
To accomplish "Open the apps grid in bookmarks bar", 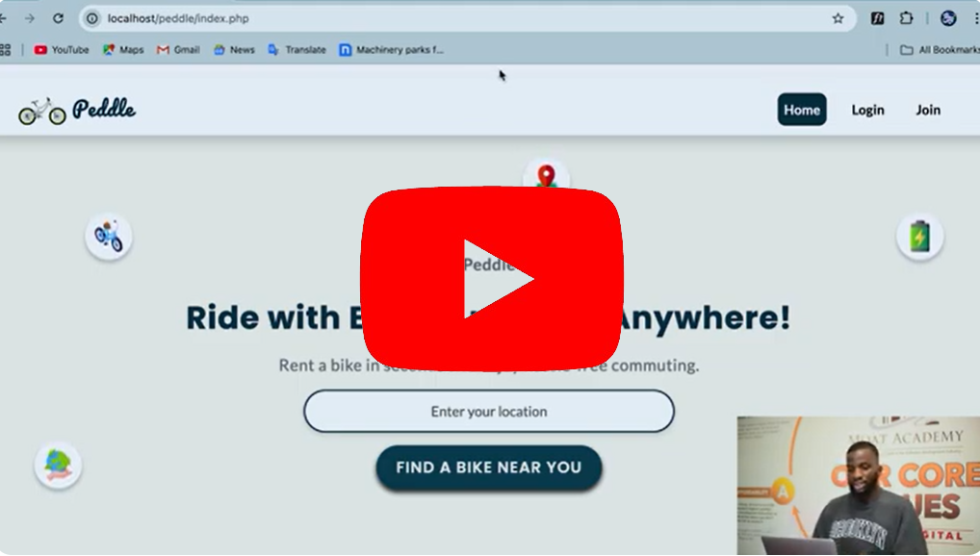I will pyautogui.click(x=5, y=49).
